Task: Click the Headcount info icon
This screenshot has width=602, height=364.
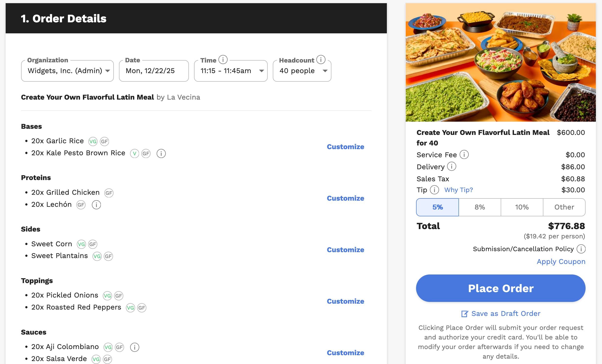Action: [321, 60]
